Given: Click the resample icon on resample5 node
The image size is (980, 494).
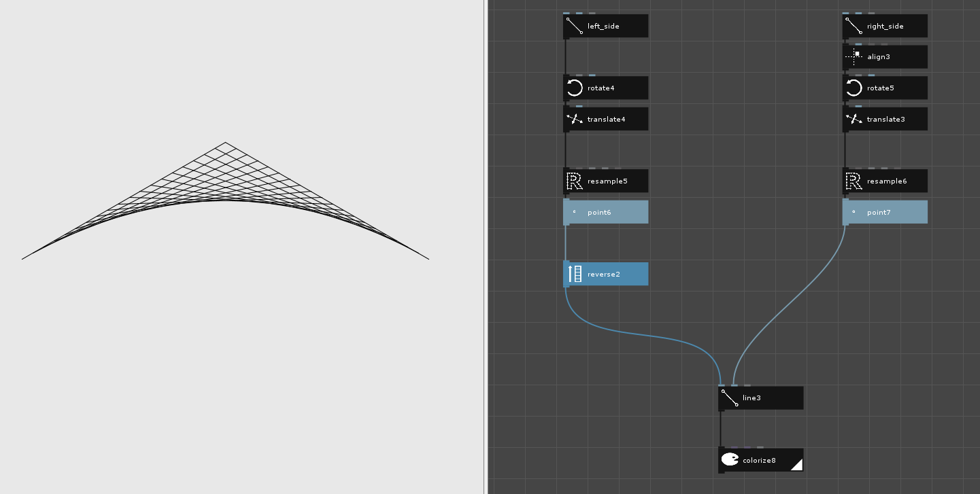Looking at the screenshot, I should tap(575, 181).
